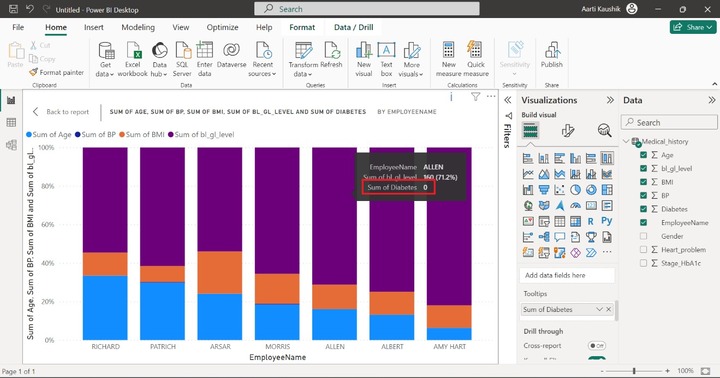Image resolution: width=720 pixels, height=378 pixels.
Task: Open the Data hub
Action: coord(159,59)
